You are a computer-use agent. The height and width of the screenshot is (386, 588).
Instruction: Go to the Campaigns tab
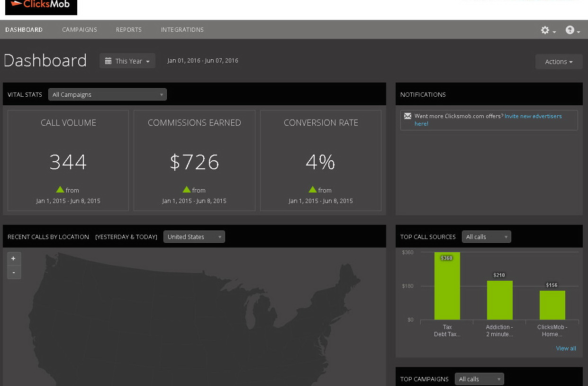[80, 29]
